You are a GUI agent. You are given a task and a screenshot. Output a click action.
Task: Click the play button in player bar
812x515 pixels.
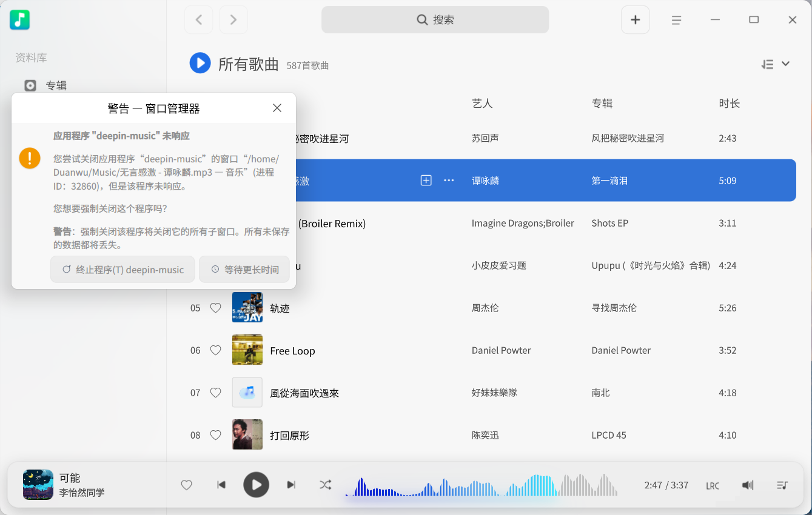257,485
